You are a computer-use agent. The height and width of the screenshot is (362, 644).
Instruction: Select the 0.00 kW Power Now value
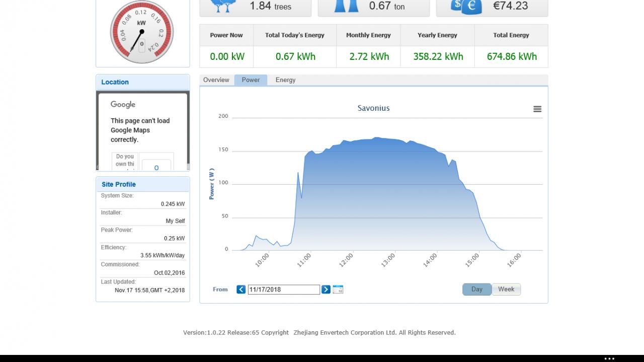tap(227, 56)
